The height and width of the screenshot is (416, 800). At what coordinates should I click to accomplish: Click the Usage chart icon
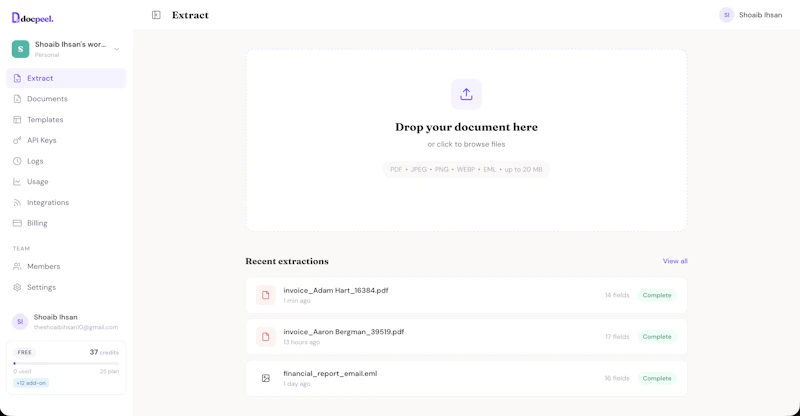17,182
